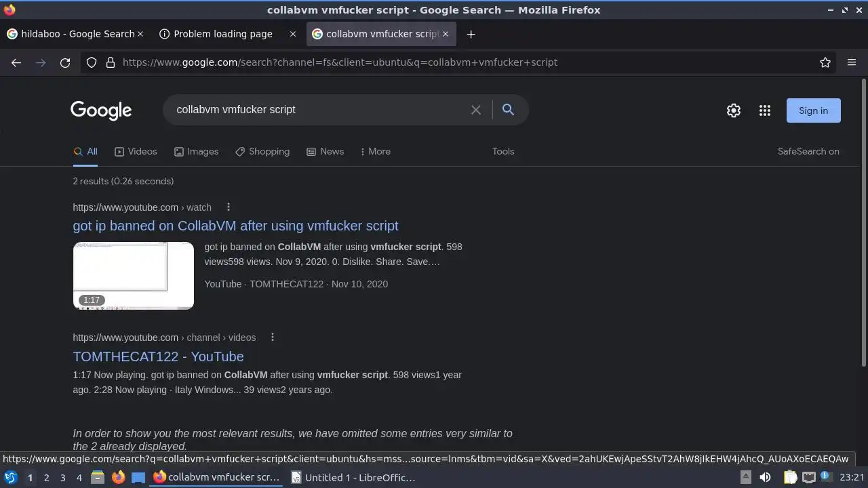868x488 pixels.
Task: Click the youtube.com › watch URL
Action: point(142,207)
